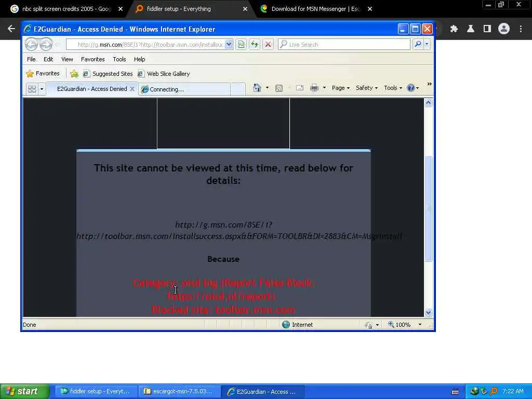
Task: Open the Web Slice Gallery link
Action: (164, 74)
